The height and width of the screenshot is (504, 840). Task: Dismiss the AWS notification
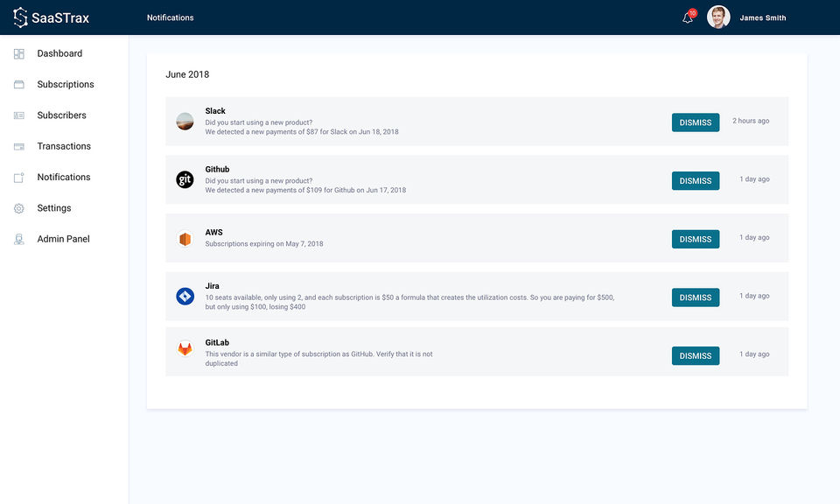(696, 239)
